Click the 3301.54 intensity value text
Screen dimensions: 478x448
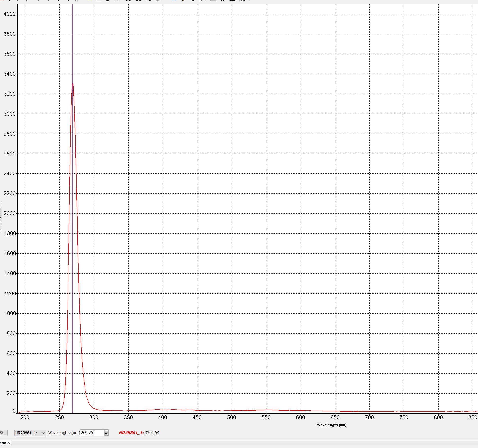[x=152, y=433]
